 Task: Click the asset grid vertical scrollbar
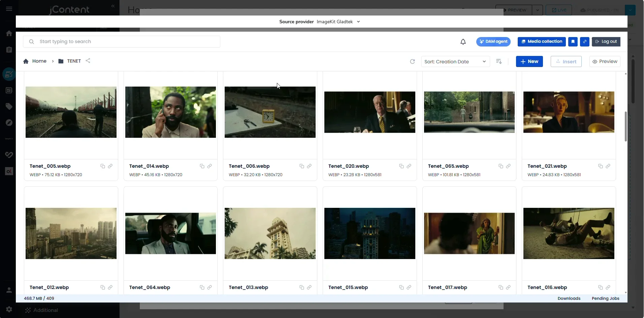tap(626, 126)
